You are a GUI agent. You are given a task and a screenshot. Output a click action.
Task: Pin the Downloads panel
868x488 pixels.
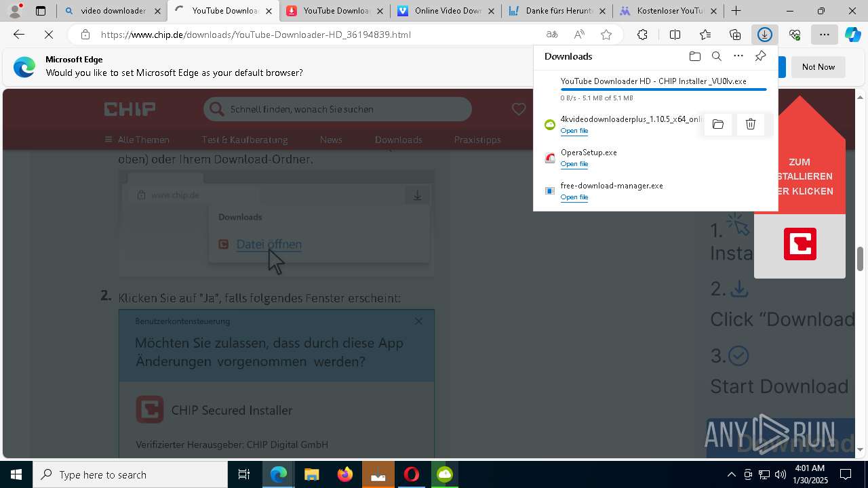(x=760, y=56)
